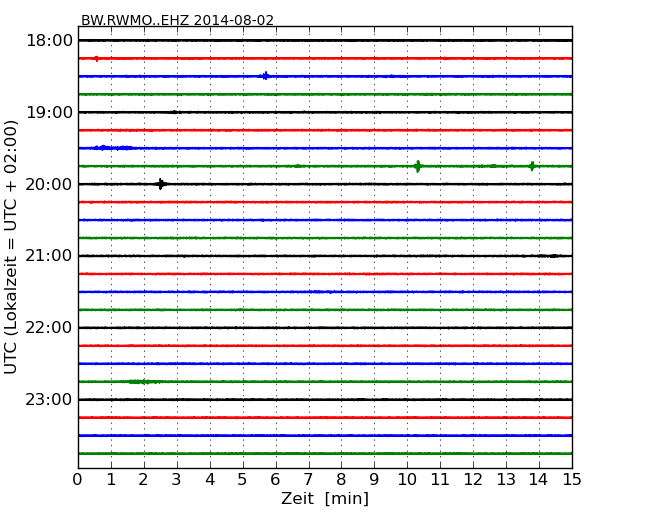This screenshot has height=520, width=650.
Task: Click the x-axis tick label 13
Action: (506, 480)
